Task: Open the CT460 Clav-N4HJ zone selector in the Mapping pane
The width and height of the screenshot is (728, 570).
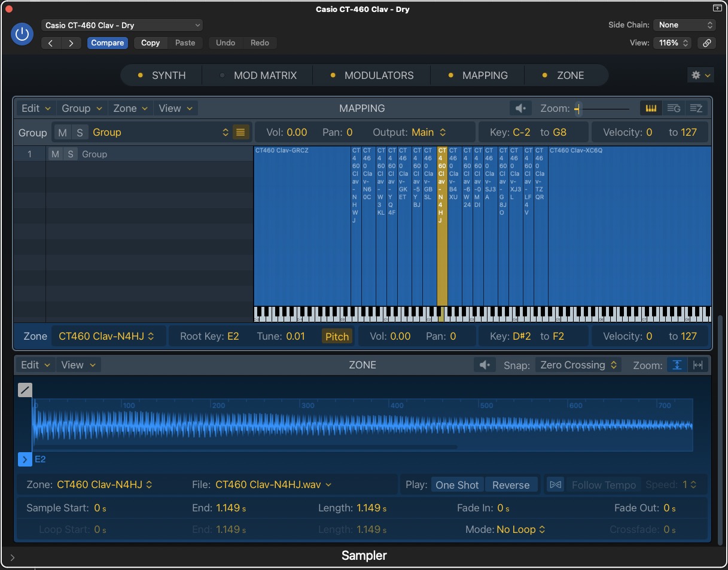Action: pos(106,336)
